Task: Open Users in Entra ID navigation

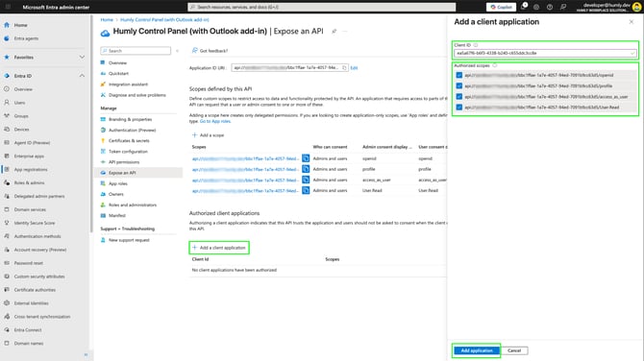Action: click(x=20, y=103)
